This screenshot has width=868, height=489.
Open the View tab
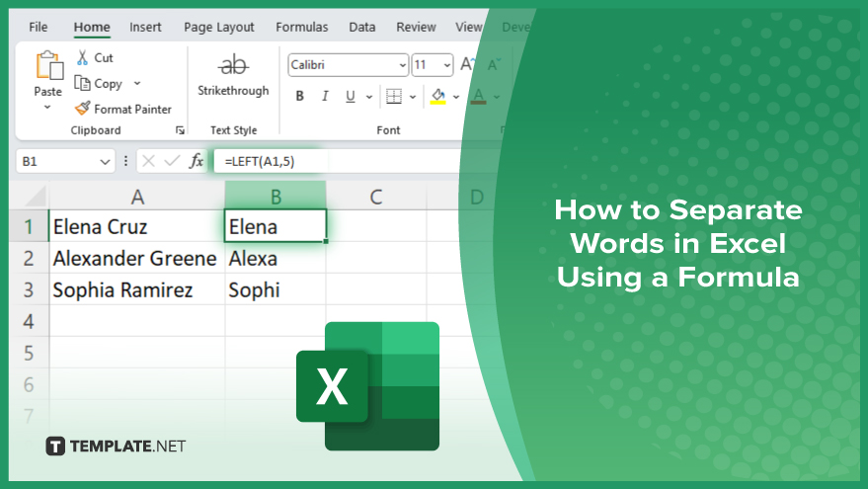468,27
